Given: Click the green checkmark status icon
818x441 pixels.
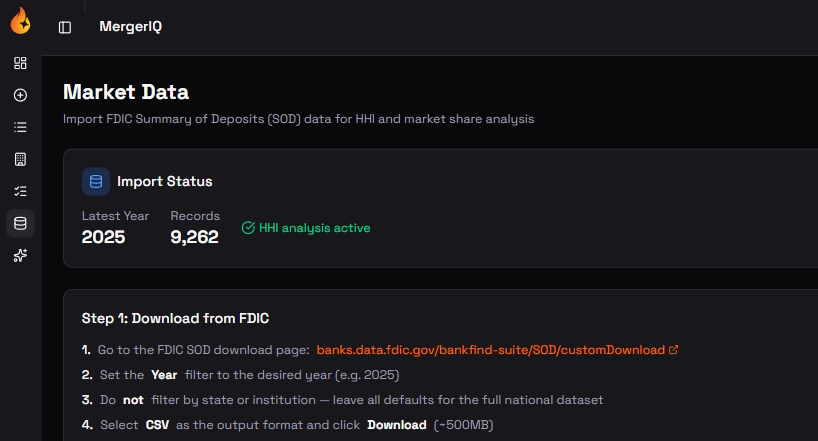Looking at the screenshot, I should (248, 228).
